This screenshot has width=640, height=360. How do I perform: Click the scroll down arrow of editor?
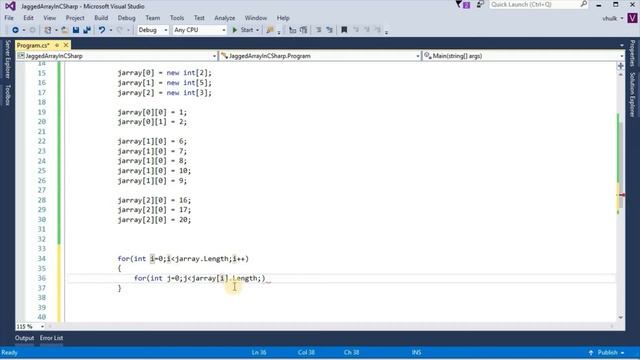621,318
